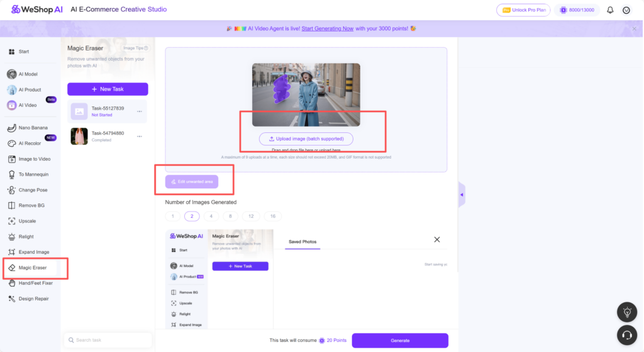This screenshot has height=352, width=644.
Task: Open the AI Video tool
Action: 22,105
